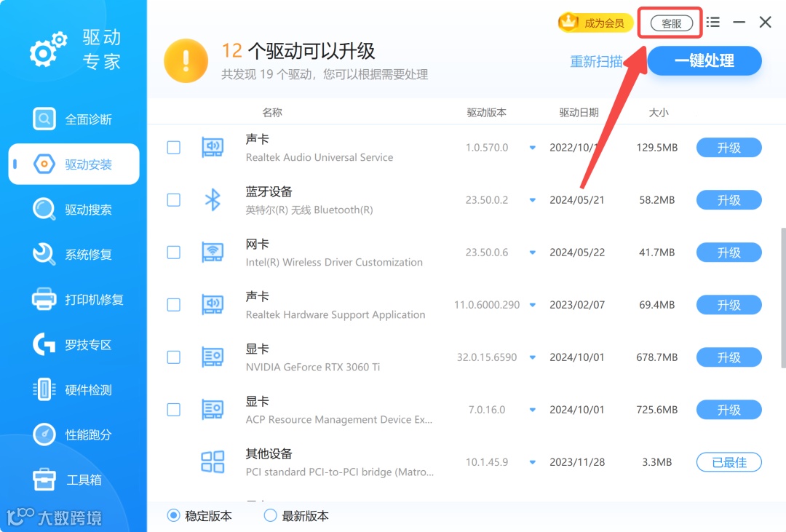The width and height of the screenshot is (786, 532).
Task: Open the 全面诊断 full diagnosis icon
Action: [44, 119]
